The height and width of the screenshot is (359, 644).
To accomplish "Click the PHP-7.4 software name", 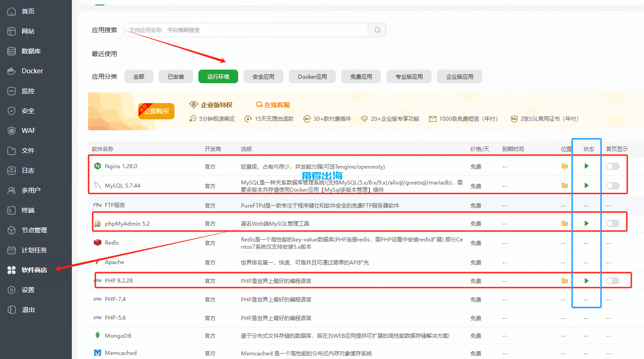I will point(115,299).
